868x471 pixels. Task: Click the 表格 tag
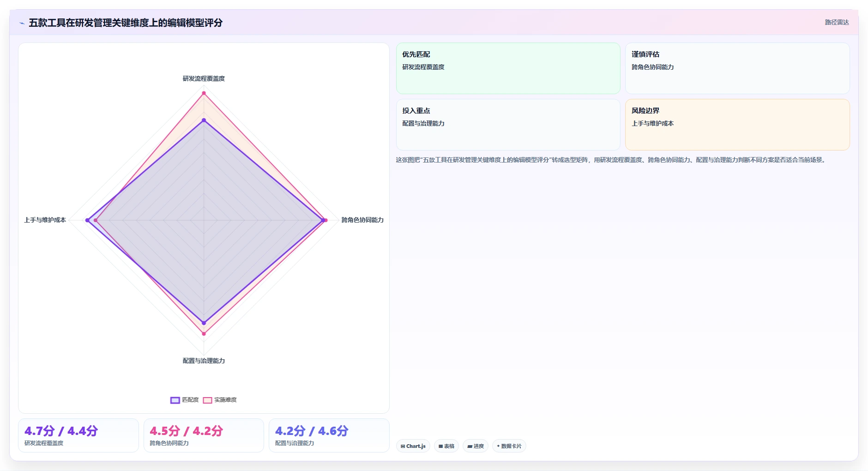pyautogui.click(x=446, y=446)
